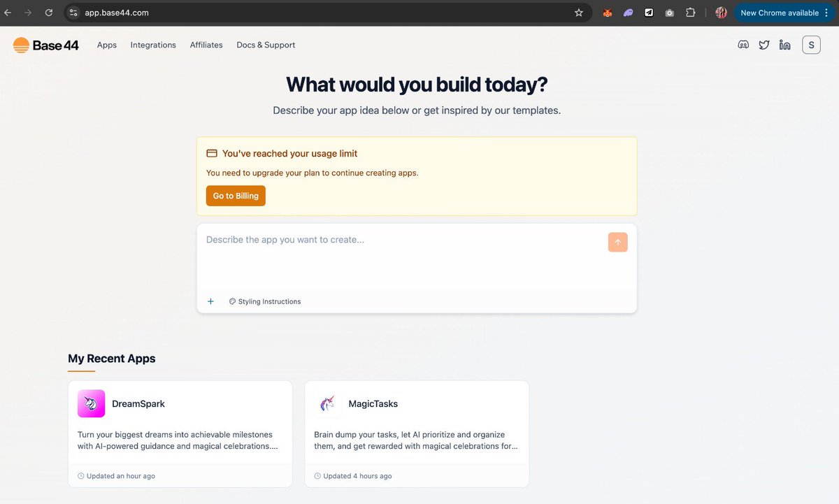
Task: Click 'You've reached your usage limit' text
Action: click(x=289, y=154)
